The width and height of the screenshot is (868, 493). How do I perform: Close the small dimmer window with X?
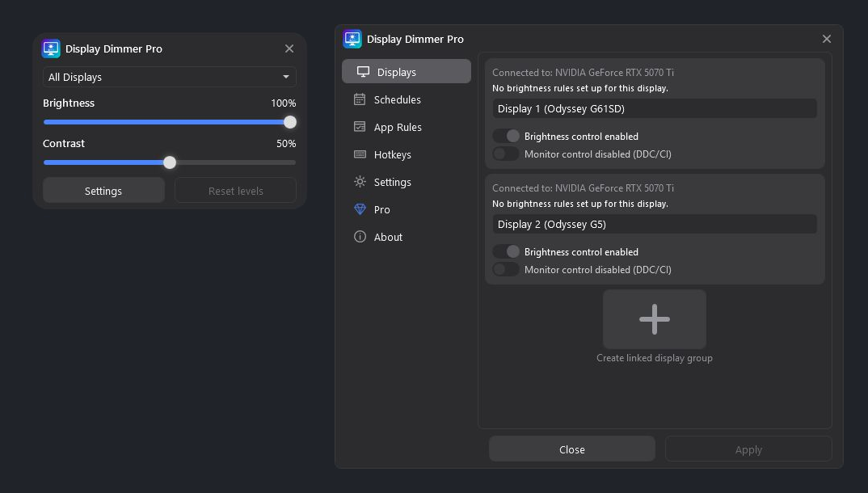tap(289, 48)
